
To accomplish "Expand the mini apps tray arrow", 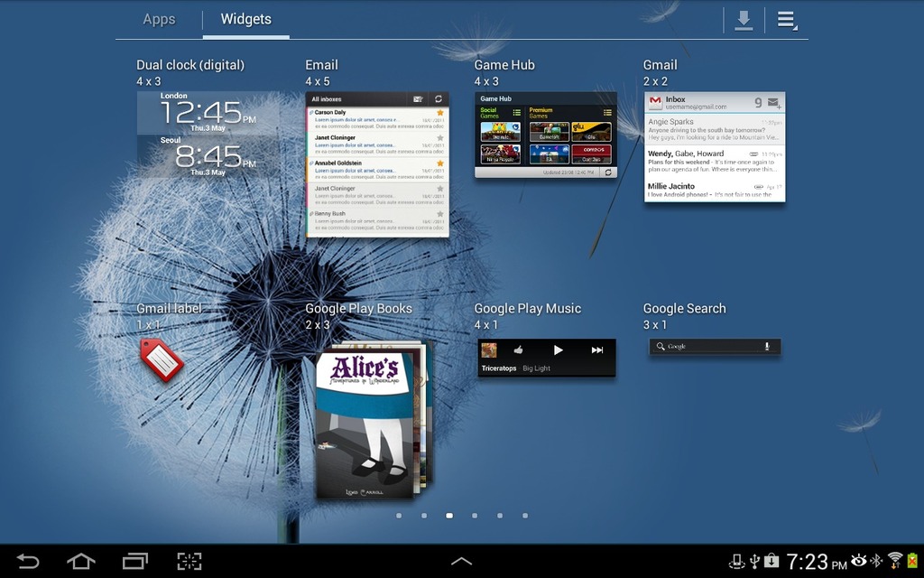I will tap(461, 561).
